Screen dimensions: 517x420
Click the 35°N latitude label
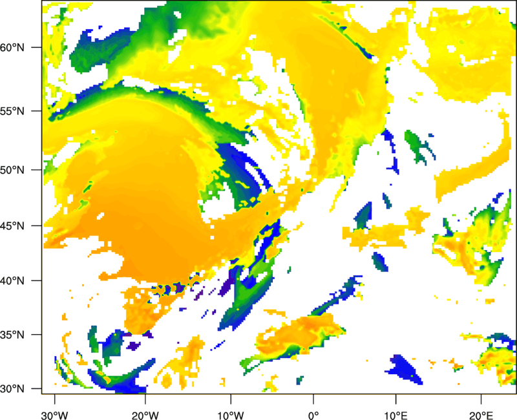12,335
